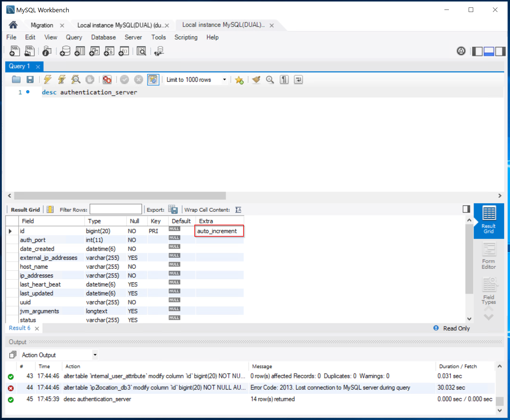510x420 pixels.
Task: Click the Beautify query broom icon
Action: (x=256, y=80)
